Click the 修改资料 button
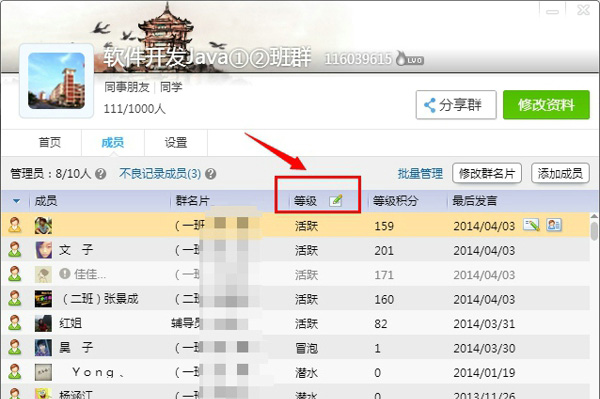The image size is (600, 399). pos(546,105)
